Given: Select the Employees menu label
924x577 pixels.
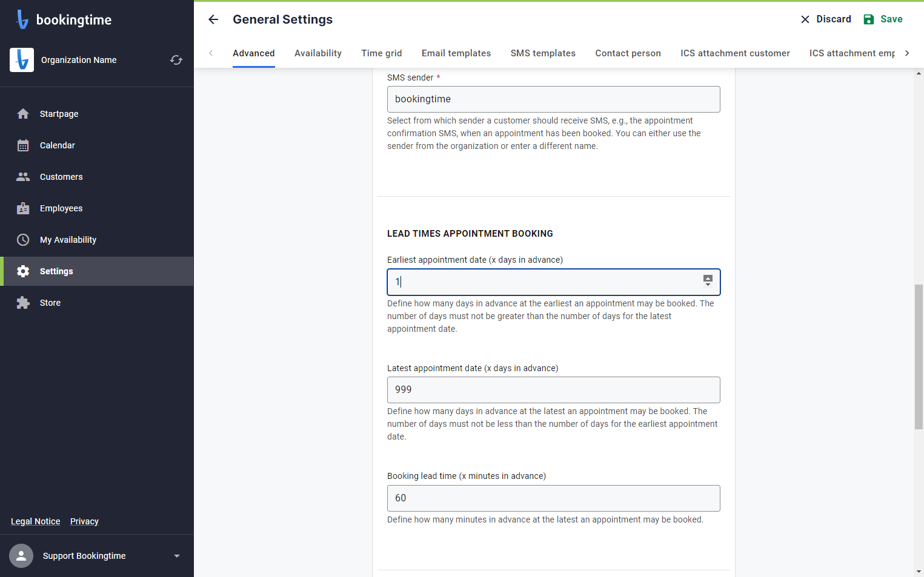Looking at the screenshot, I should pyautogui.click(x=61, y=208).
